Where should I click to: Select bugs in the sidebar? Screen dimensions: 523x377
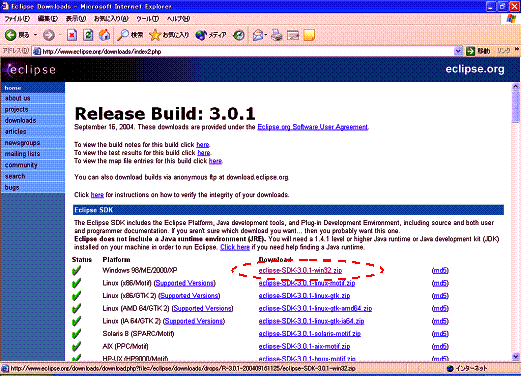click(x=33, y=187)
